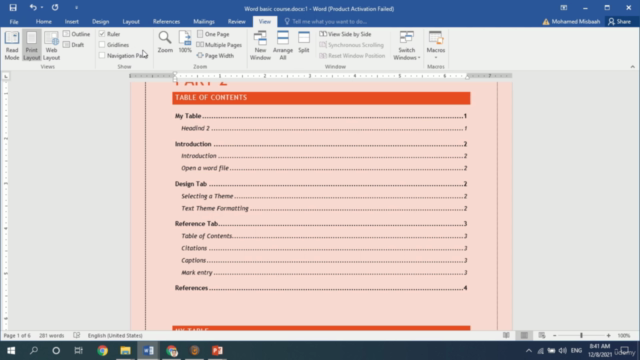
Task: Follow the 'Reference Tab' contents entry
Action: [321, 224]
